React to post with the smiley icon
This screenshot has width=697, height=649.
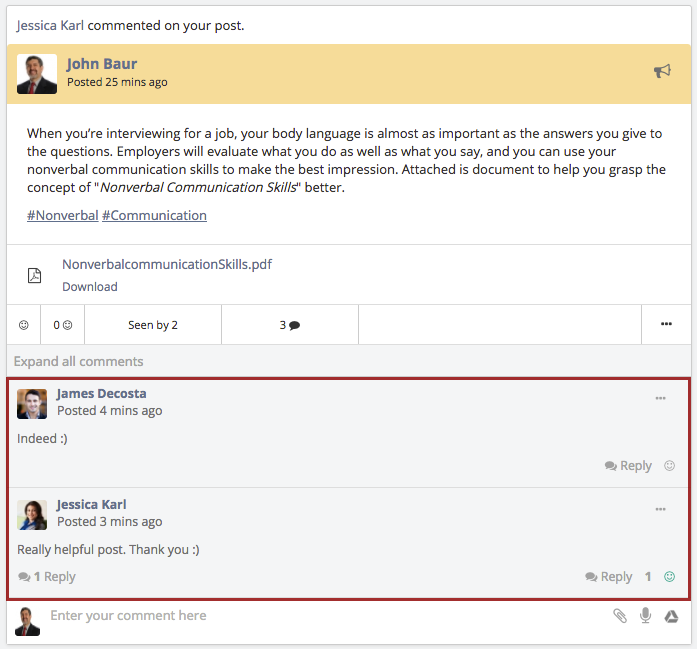(24, 325)
